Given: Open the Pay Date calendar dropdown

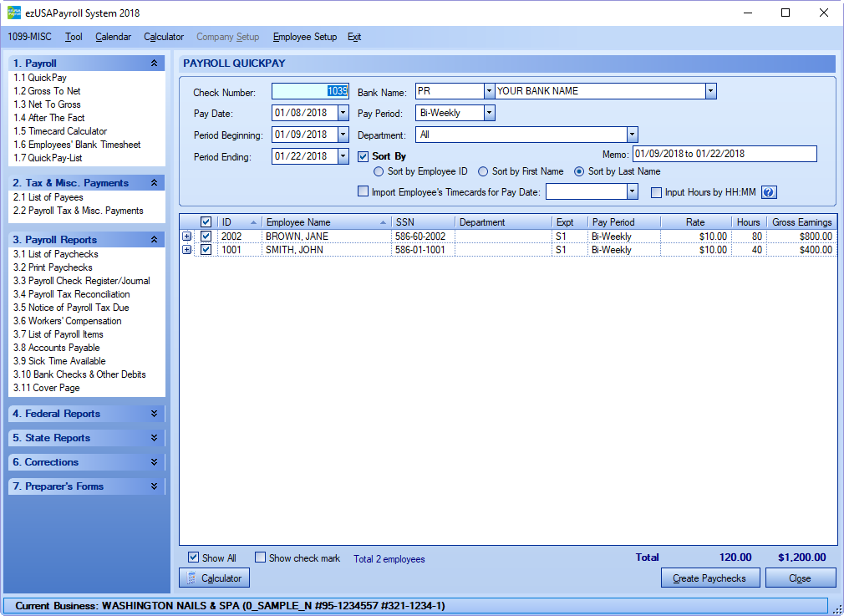Looking at the screenshot, I should [x=343, y=113].
